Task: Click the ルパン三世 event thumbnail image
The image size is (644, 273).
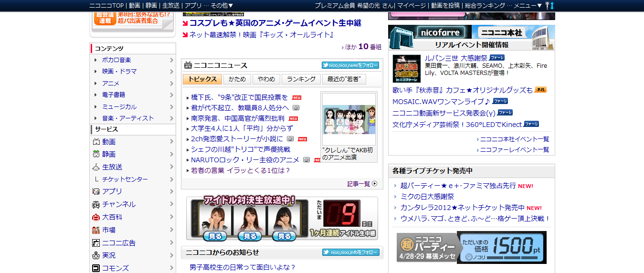Action: 407,69
